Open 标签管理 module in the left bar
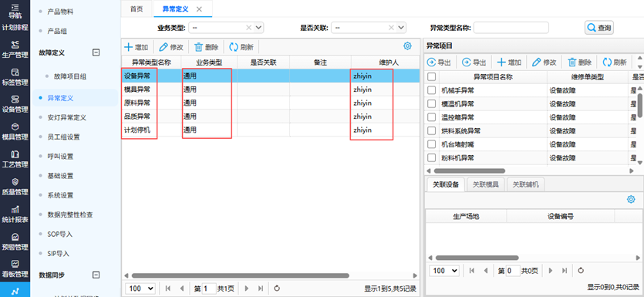The height and width of the screenshot is (297, 644). pyautogui.click(x=15, y=77)
